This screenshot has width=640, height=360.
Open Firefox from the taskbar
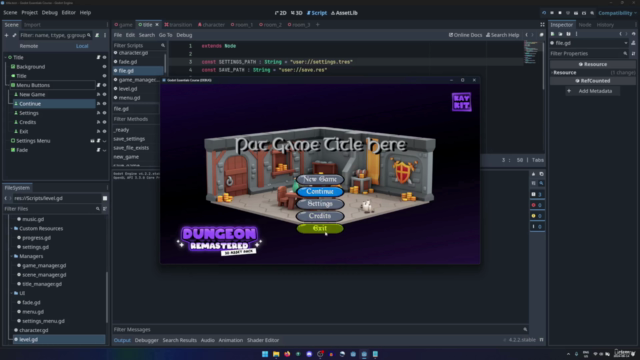pos(287,354)
